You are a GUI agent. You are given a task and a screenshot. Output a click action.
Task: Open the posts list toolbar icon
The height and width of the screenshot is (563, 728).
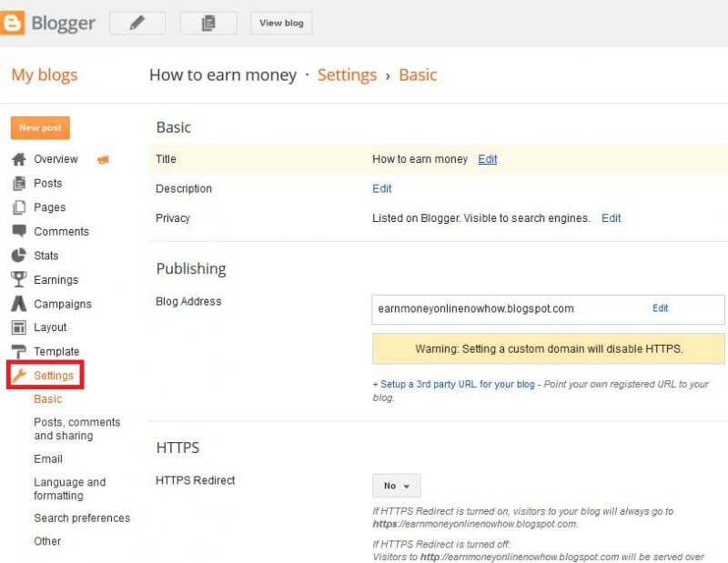click(208, 23)
